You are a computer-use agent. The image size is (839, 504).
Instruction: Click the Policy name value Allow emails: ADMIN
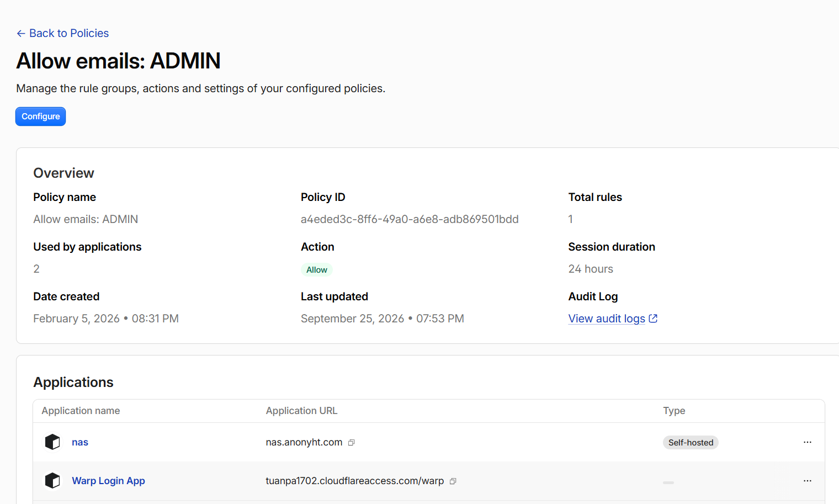pyautogui.click(x=86, y=219)
